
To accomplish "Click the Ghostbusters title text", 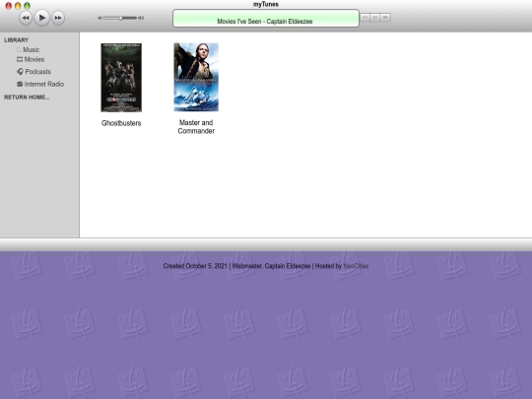I will (x=121, y=123).
